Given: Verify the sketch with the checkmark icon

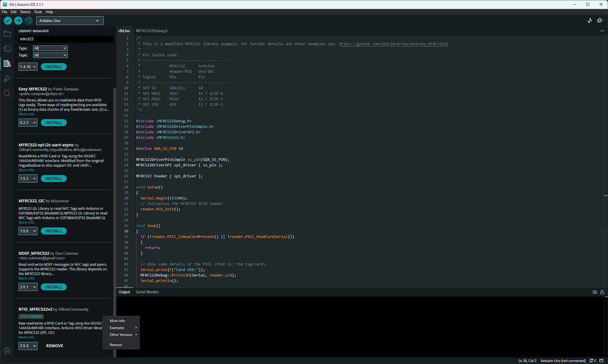Looking at the screenshot, I should [x=8, y=21].
